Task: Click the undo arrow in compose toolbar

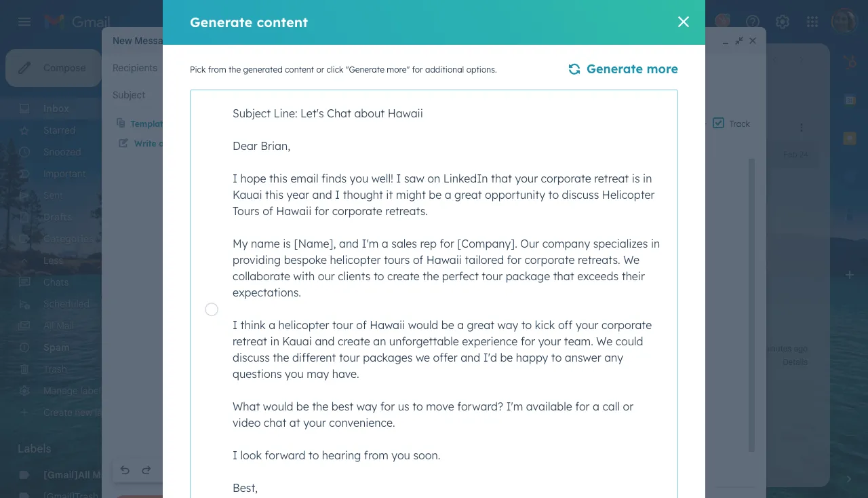Action: pyautogui.click(x=125, y=470)
